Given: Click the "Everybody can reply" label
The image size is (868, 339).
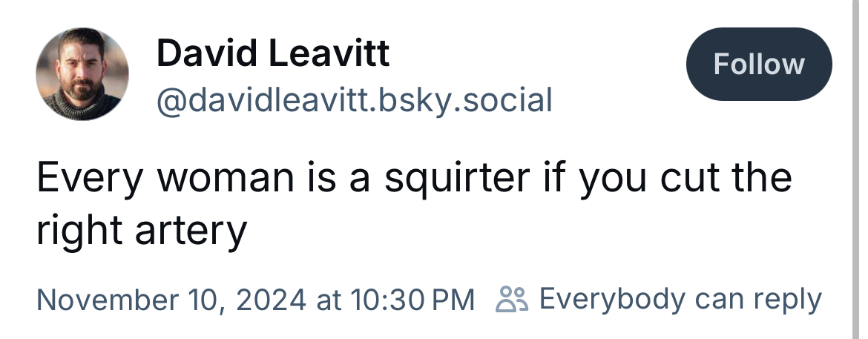Looking at the screenshot, I should [x=680, y=300].
